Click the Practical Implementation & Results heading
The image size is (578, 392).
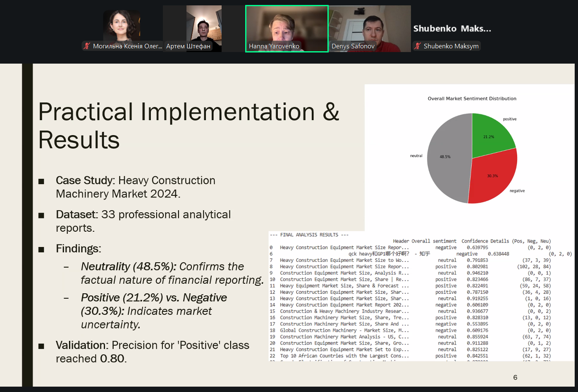[189, 126]
